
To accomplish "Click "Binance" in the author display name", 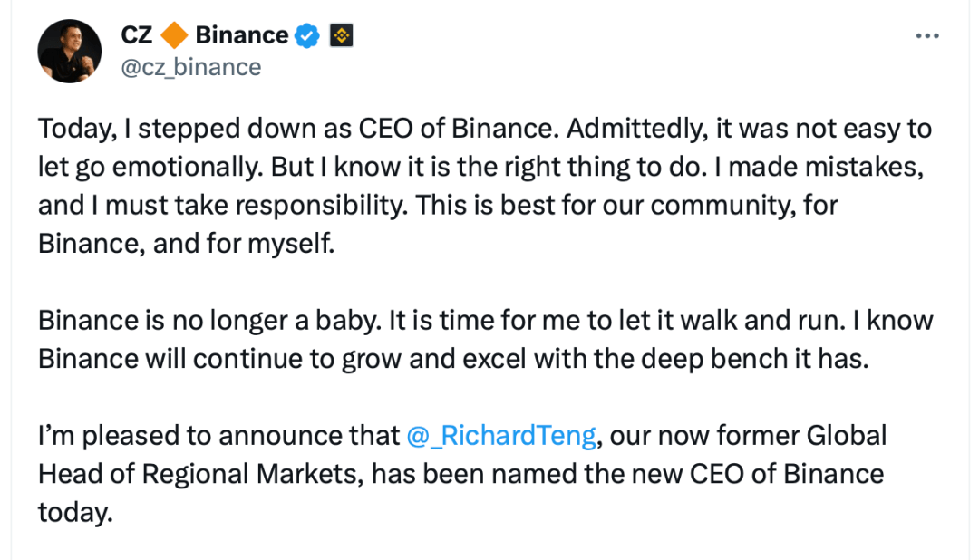I will [x=241, y=36].
